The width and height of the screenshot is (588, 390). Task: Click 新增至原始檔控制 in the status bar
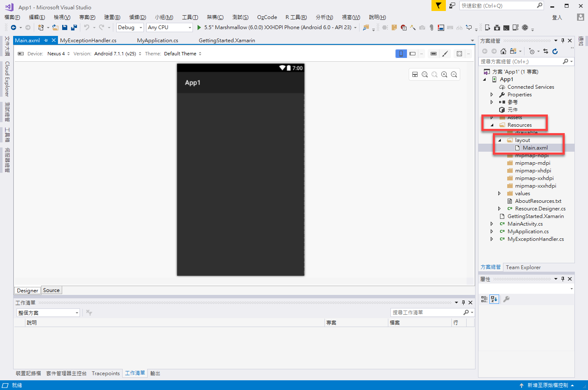tap(547, 385)
